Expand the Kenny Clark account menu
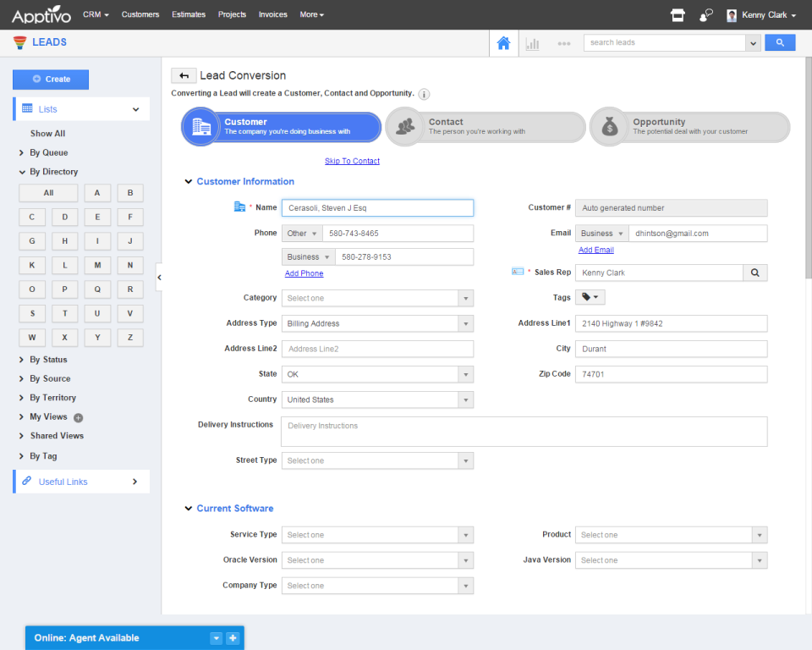The height and width of the screenshot is (650, 812). [761, 14]
